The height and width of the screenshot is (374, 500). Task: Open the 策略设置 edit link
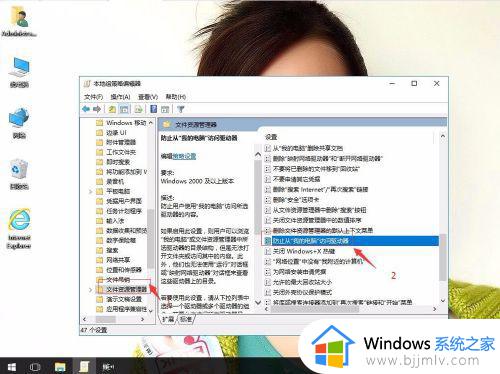tap(184, 156)
